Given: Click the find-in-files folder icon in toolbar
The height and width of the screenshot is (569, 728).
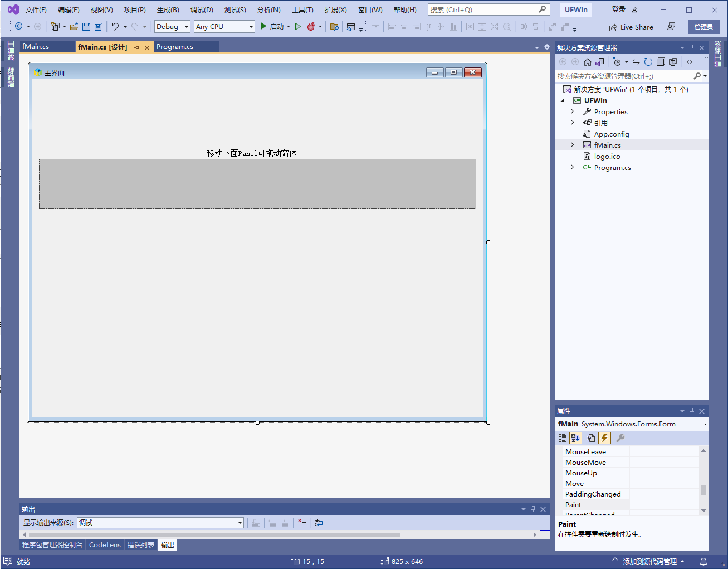Looking at the screenshot, I should [334, 26].
